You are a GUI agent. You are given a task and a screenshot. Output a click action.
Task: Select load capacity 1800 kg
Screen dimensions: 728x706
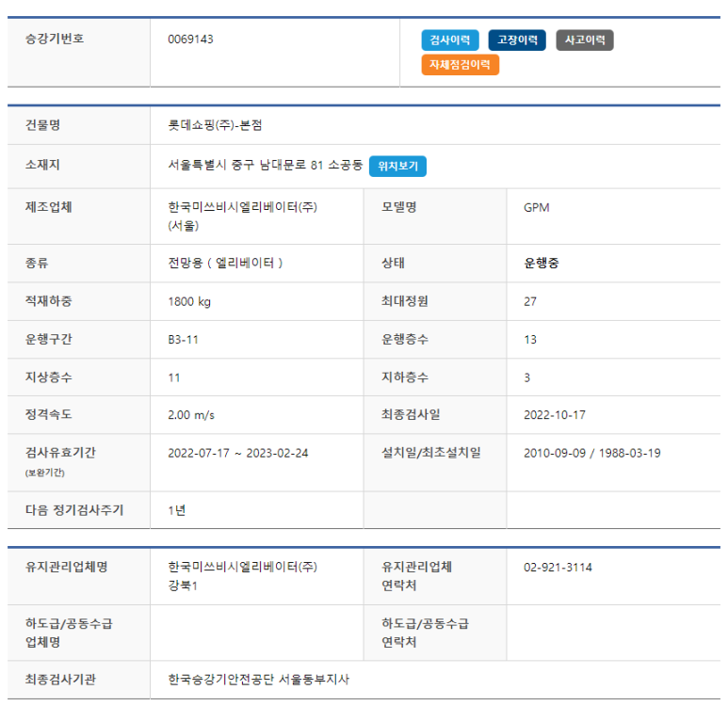(189, 302)
